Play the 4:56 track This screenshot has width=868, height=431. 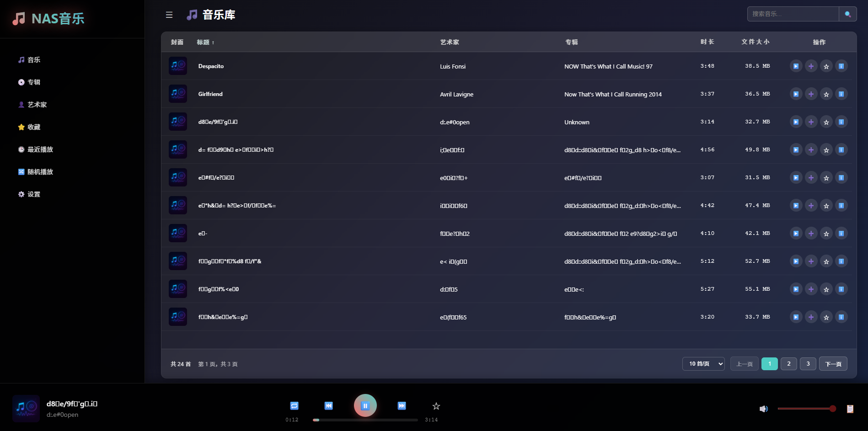click(796, 150)
